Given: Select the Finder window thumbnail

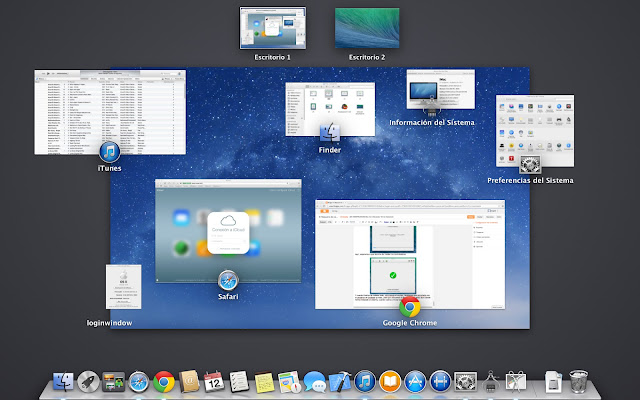Looking at the screenshot, I should click(x=330, y=109).
